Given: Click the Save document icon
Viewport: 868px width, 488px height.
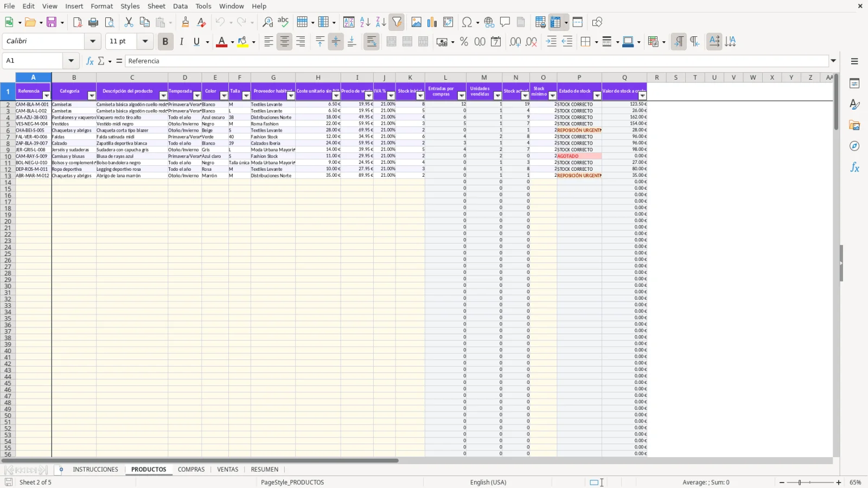Looking at the screenshot, I should click(x=52, y=22).
